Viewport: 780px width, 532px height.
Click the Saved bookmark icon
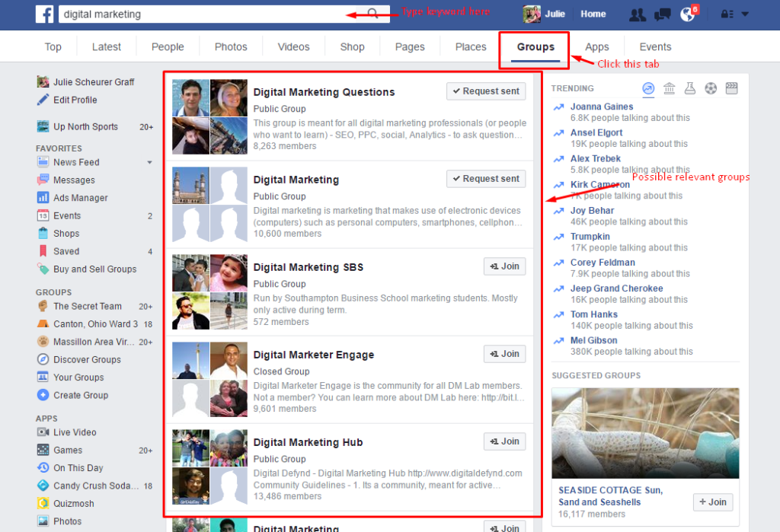43,251
